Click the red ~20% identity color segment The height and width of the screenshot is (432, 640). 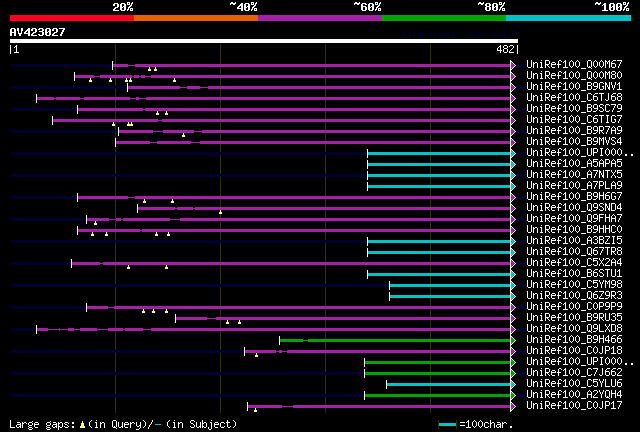pyautogui.click(x=72, y=18)
